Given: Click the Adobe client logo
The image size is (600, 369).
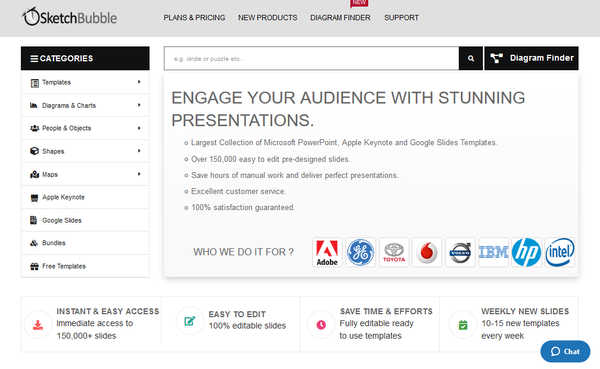Looking at the screenshot, I should click(327, 252).
